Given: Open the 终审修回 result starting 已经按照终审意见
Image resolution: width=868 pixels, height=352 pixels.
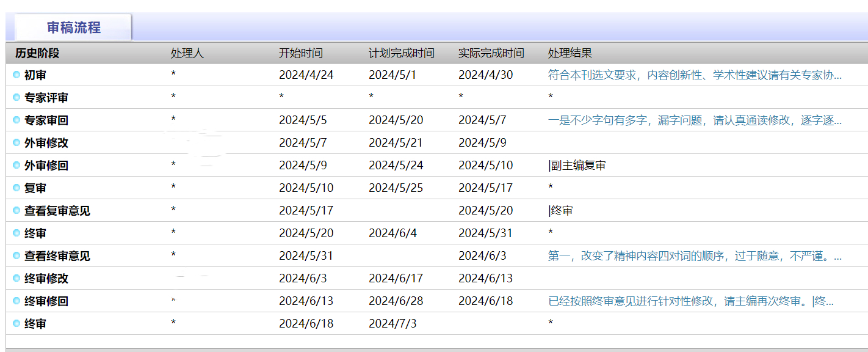Looking at the screenshot, I should tap(691, 301).
